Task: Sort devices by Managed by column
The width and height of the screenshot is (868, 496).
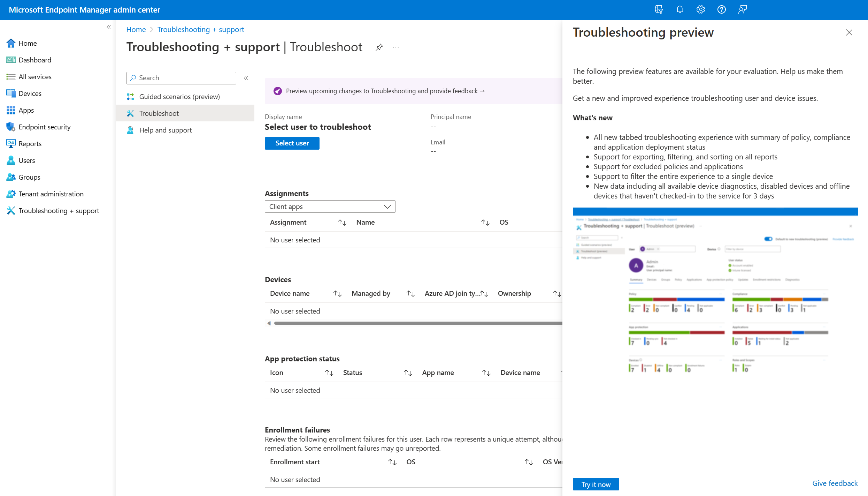Action: pos(411,294)
